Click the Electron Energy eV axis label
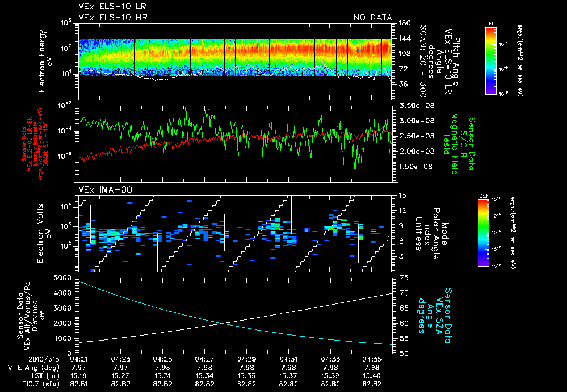Screen dimensions: 567x392 click(45, 60)
